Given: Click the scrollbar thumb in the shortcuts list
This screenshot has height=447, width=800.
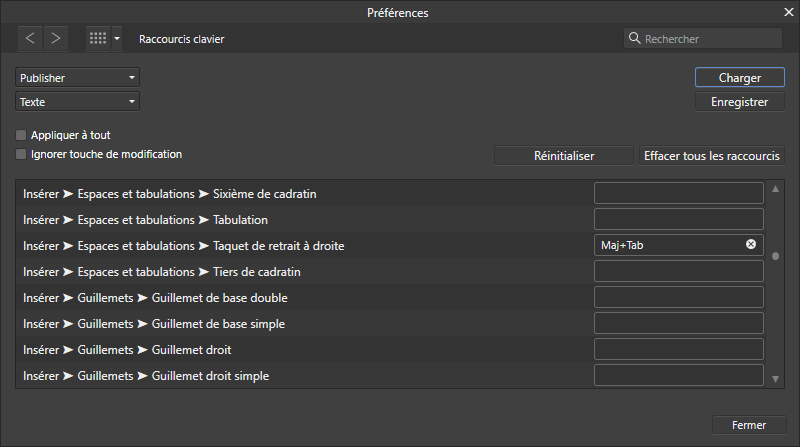Looking at the screenshot, I should coord(776,256).
